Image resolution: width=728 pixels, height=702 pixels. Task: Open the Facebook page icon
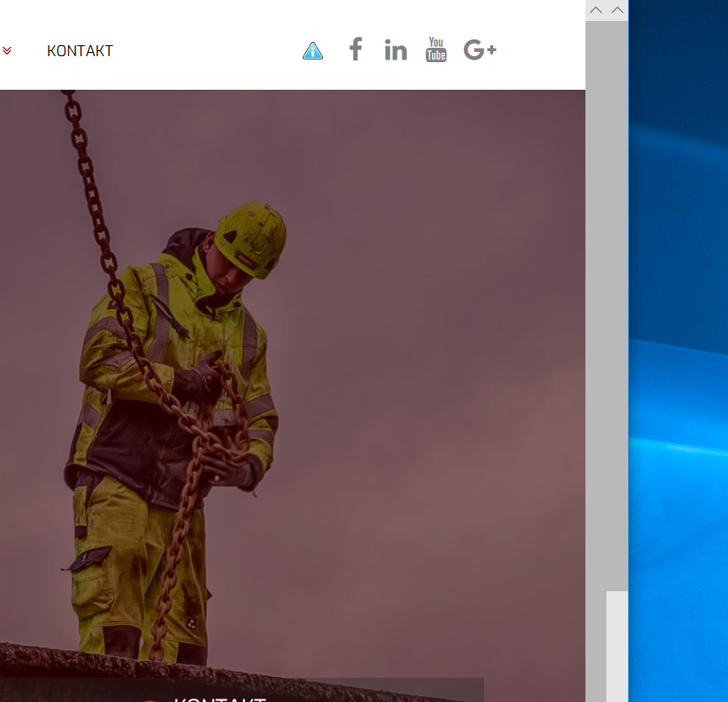[x=356, y=49]
